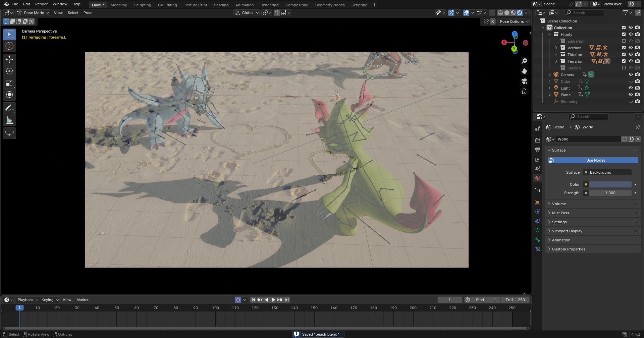Select the Move tool
The image size is (644, 338).
coord(9,59)
